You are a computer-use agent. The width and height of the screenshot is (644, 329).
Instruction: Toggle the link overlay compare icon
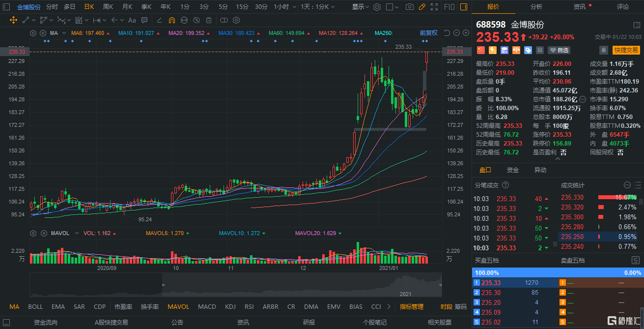pos(224,20)
